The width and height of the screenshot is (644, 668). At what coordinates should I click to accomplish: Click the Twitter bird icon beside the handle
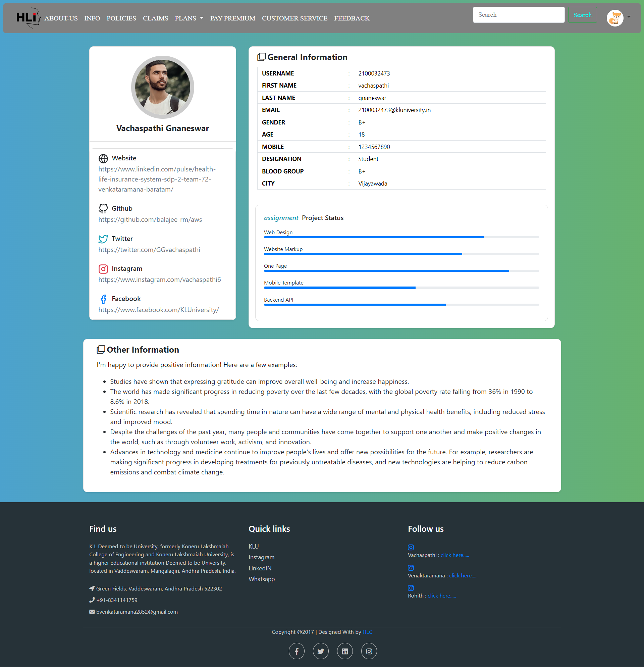(103, 239)
